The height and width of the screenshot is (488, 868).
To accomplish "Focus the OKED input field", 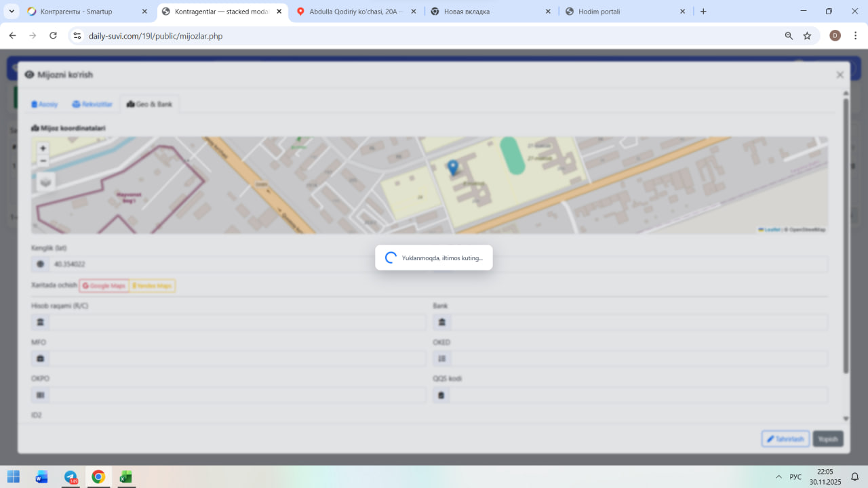I will 639,359.
